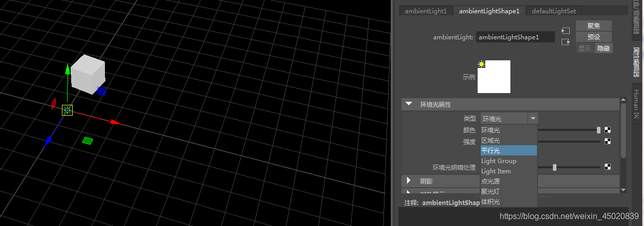This screenshot has height=226, width=644.
Task: Click the go-to-output-connection icon
Action: click(x=565, y=42)
